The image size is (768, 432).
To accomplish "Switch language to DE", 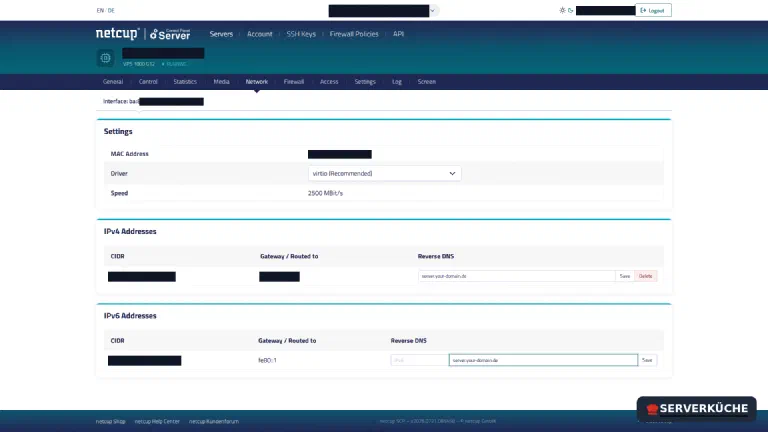I will [111, 10].
